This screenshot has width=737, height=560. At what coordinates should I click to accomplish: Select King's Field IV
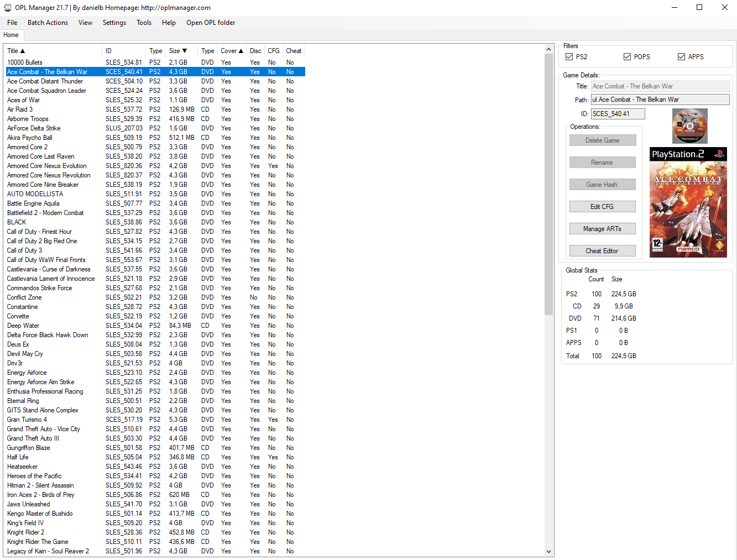click(155, 523)
